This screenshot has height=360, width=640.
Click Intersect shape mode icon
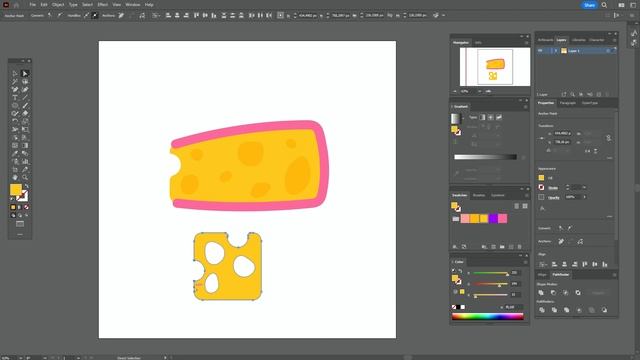point(566,293)
